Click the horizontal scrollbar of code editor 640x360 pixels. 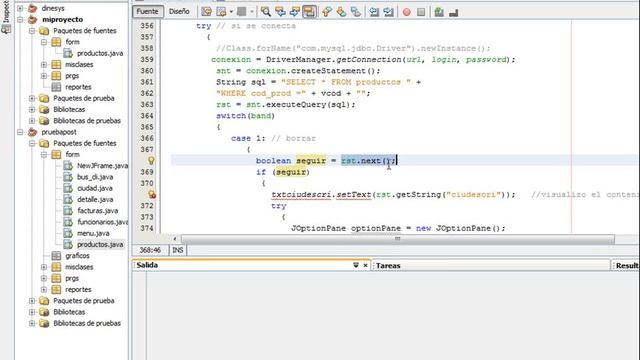(398, 239)
